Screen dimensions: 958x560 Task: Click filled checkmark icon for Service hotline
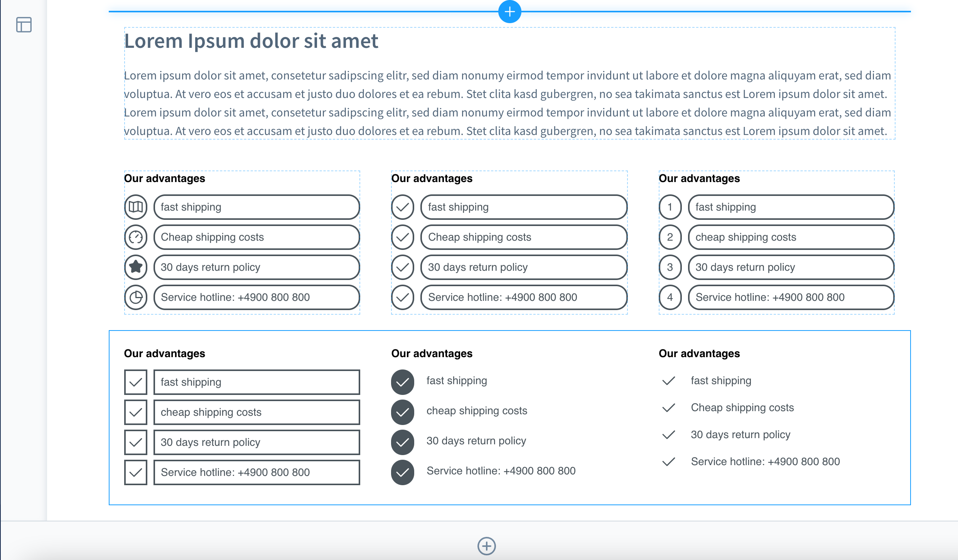pyautogui.click(x=402, y=471)
